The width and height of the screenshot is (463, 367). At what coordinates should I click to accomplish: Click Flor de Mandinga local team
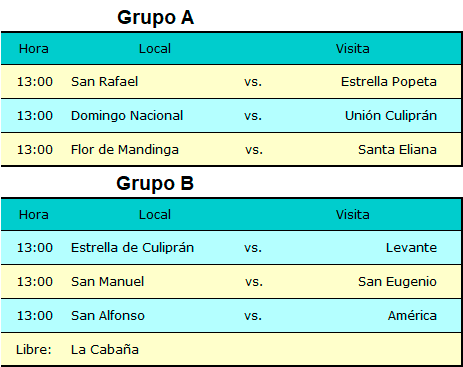(125, 150)
